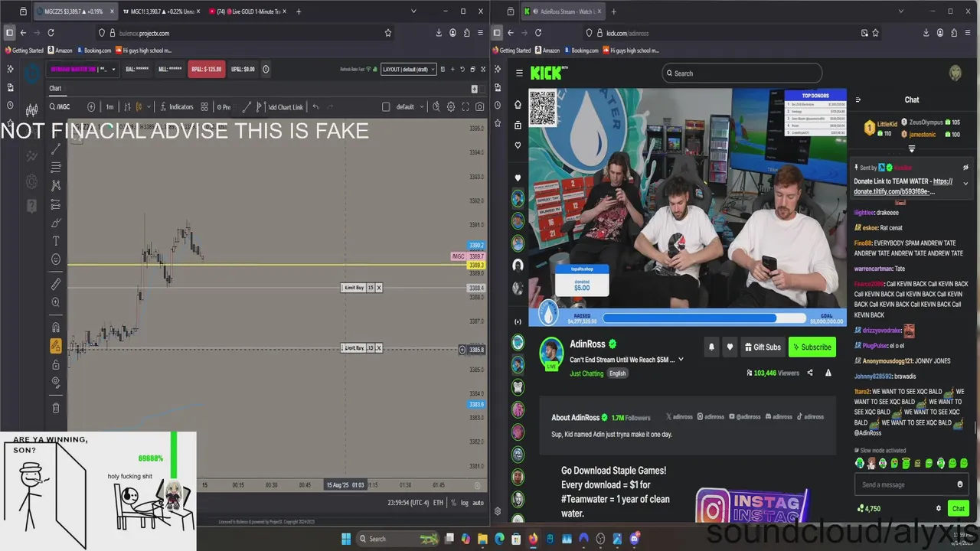This screenshot has height=551, width=980.
Task: Expand the stream title chevron
Action: (681, 360)
